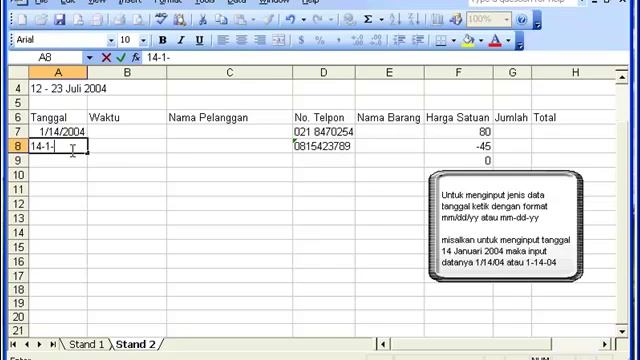640x360 pixels.
Task: Click the Copy icon
Action: [x=221, y=19]
